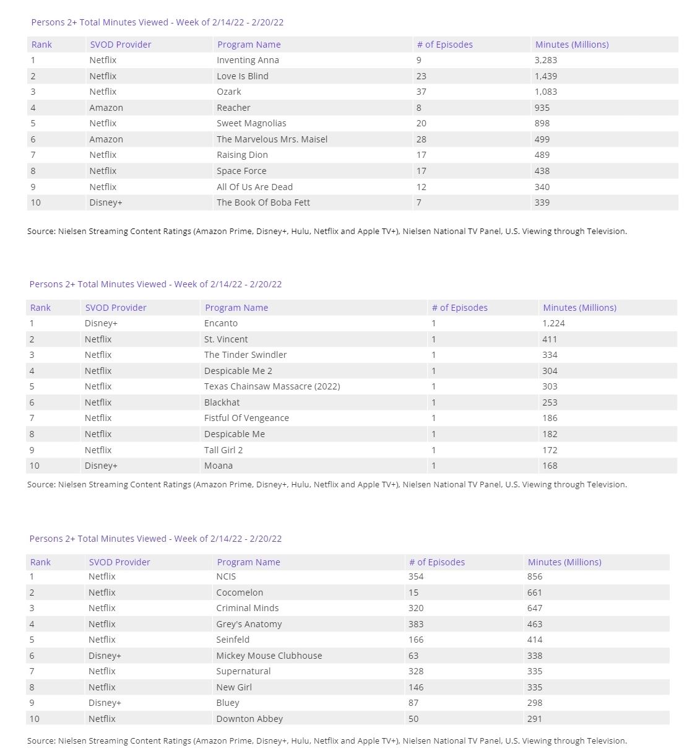Click the Fistful Of Vengeance entry
The image size is (700, 756).
(246, 418)
